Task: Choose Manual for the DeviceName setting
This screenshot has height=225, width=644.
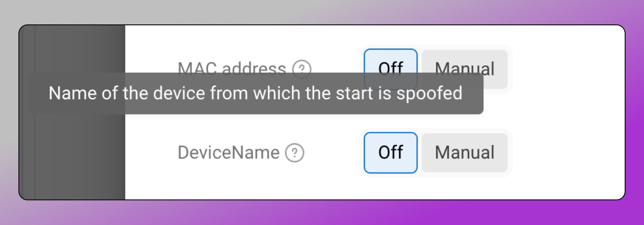Action: pos(465,153)
